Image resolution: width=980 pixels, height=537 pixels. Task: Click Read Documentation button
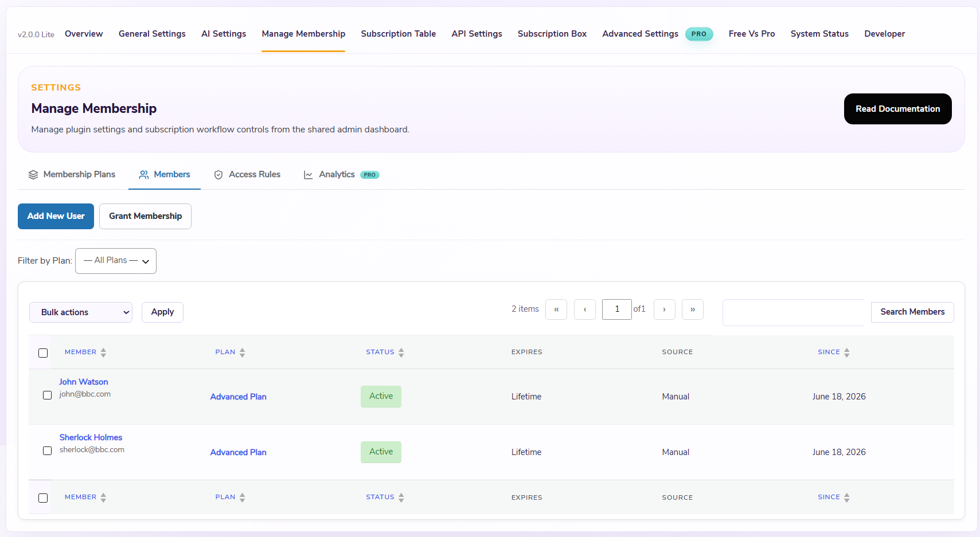tap(898, 109)
